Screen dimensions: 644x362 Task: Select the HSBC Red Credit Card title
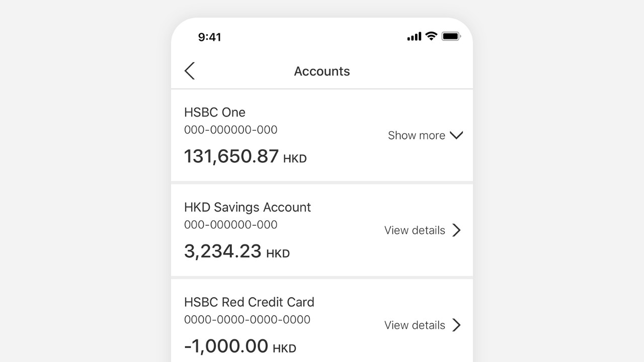[x=249, y=302]
